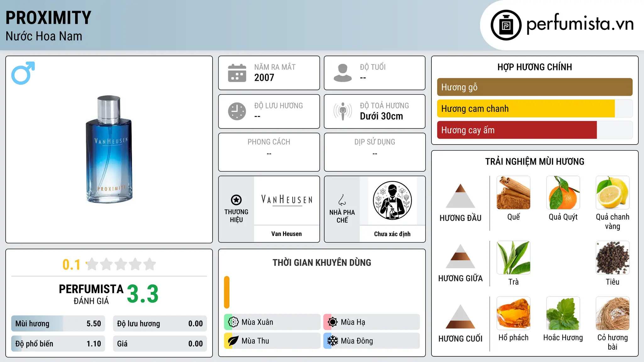Image resolution: width=644 pixels, height=362 pixels.
Task: Click the Hương đầu top notes label
Action: coord(460,218)
